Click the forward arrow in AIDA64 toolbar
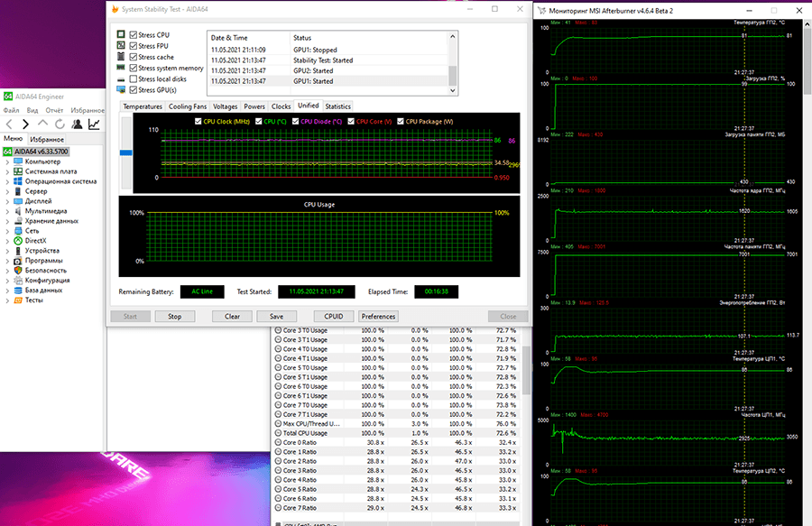 click(x=25, y=125)
